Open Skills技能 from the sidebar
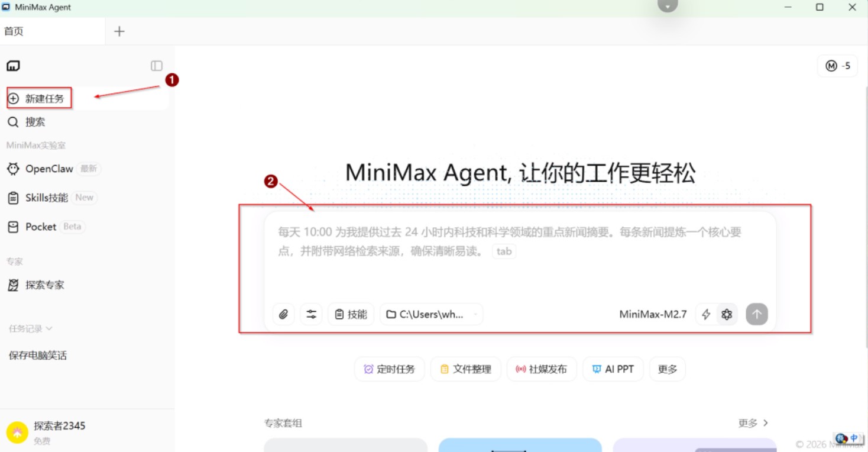Screen dimensions: 868x452 point(47,198)
